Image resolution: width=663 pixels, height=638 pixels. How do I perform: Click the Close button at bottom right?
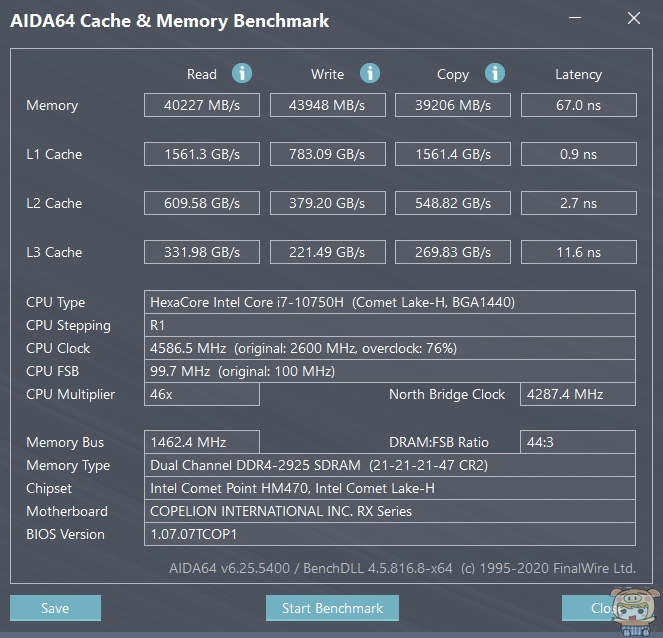[x=600, y=608]
